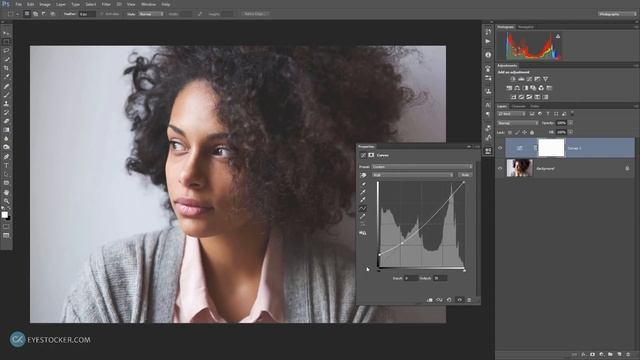The width and height of the screenshot is (640, 360).
Task: Switch to the Paths tab
Action: coord(535,106)
